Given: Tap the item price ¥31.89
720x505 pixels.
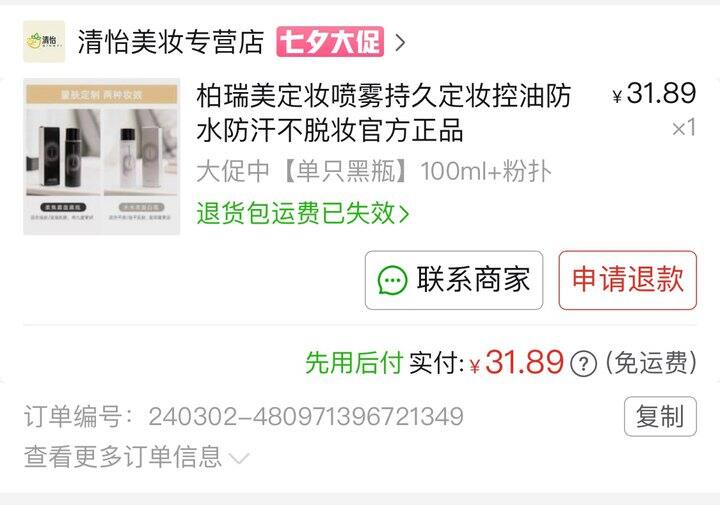Looking at the screenshot, I should point(654,93).
